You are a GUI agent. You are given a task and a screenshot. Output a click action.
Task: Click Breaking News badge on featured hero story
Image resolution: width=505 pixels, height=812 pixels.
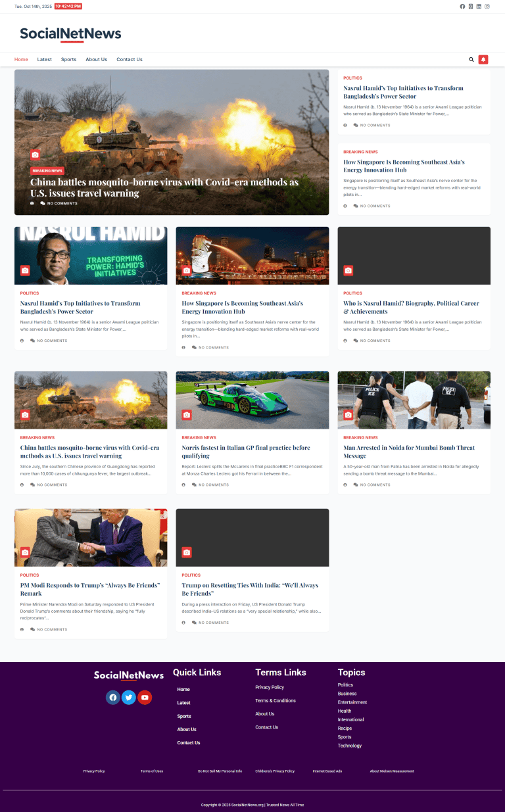(x=47, y=171)
